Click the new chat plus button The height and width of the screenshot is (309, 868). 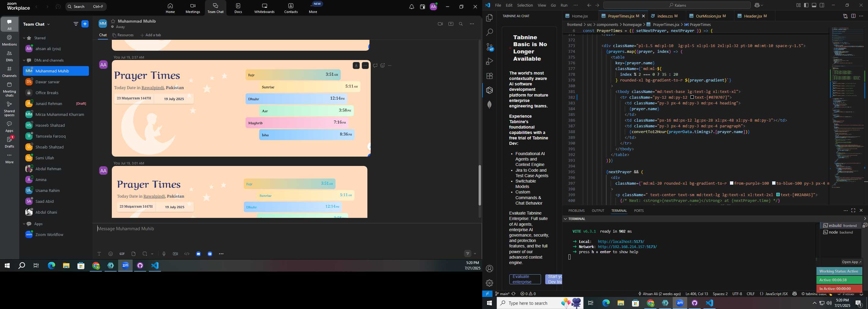coord(85,24)
